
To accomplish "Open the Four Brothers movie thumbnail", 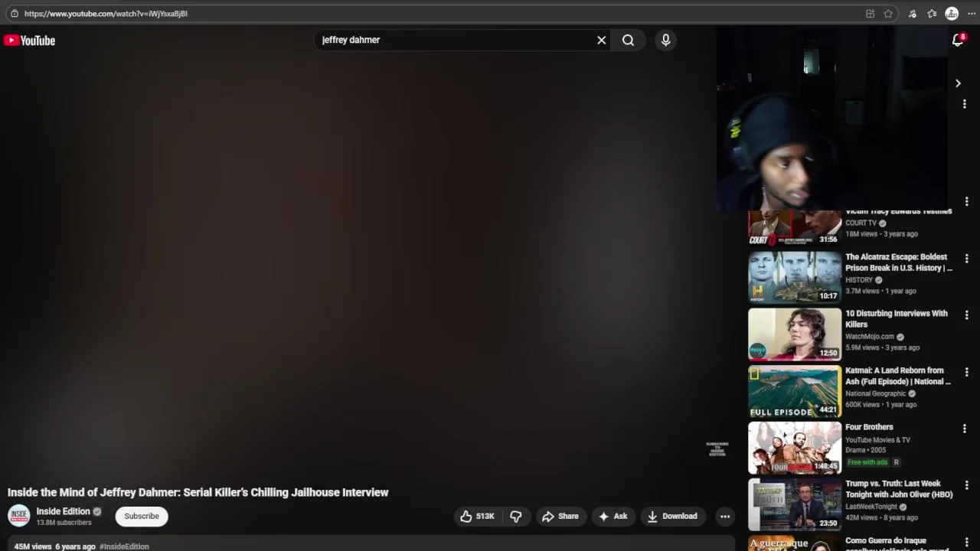I will [794, 447].
